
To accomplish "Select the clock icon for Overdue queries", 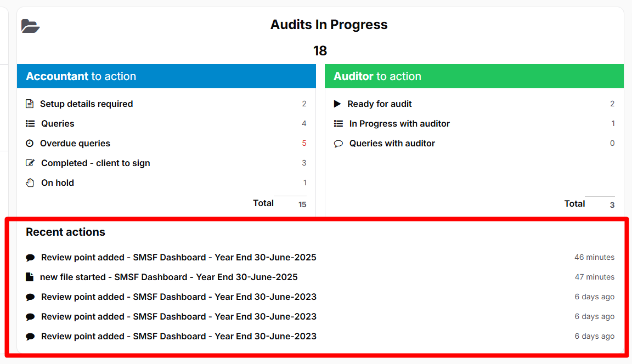I will (x=29, y=143).
